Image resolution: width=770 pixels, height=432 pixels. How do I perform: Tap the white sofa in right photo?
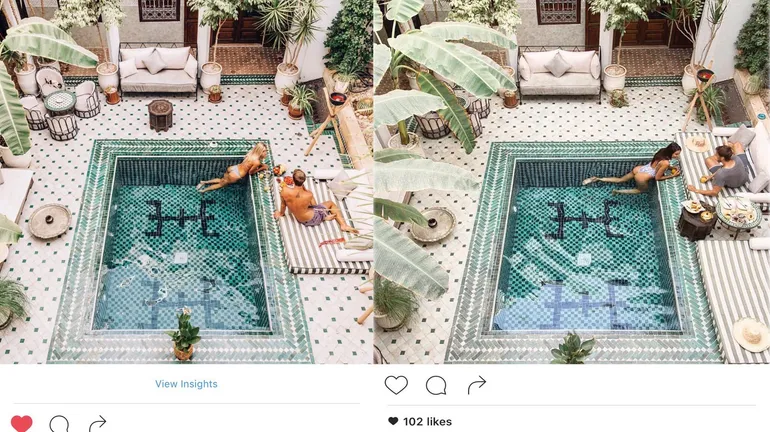click(559, 73)
